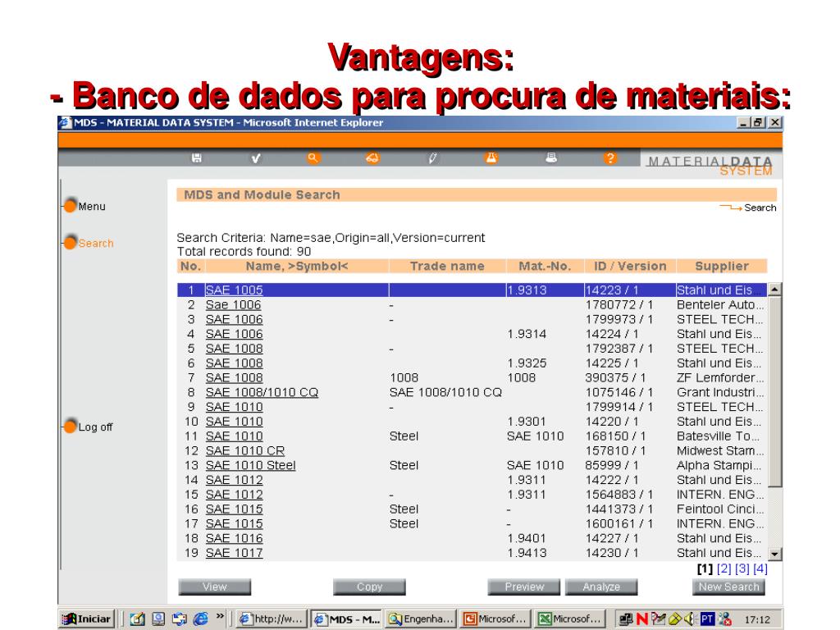Click the Trade name column header
Screen dimensions: 840x630
447,267
